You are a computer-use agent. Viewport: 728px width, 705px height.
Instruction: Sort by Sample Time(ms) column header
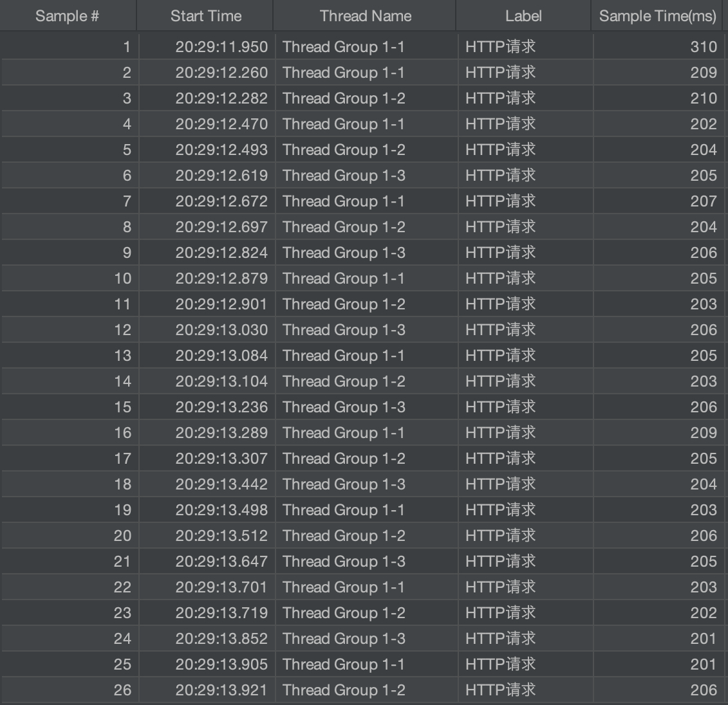(x=657, y=16)
